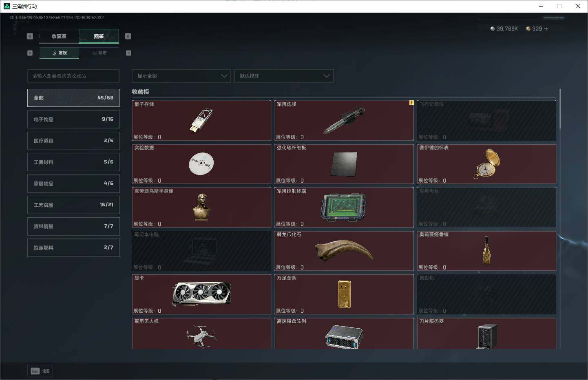Click the Esc 返回 button
This screenshot has width=588, height=380.
click(x=40, y=371)
